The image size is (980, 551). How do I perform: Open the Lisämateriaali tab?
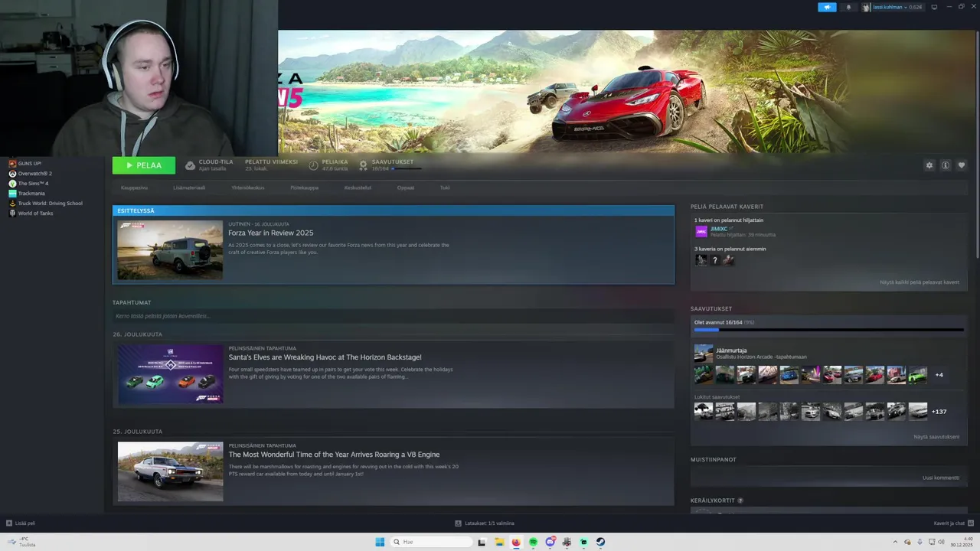(x=189, y=187)
